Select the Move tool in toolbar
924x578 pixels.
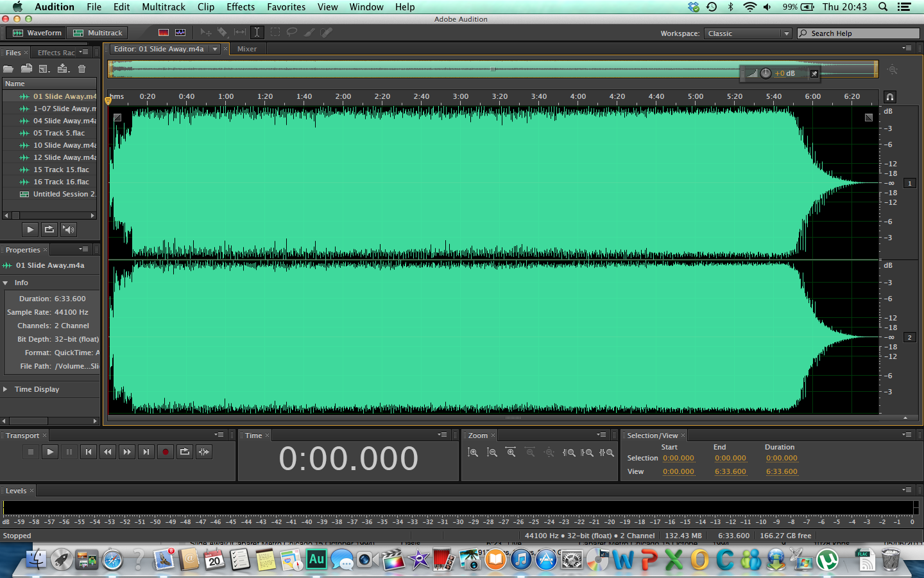pos(206,32)
